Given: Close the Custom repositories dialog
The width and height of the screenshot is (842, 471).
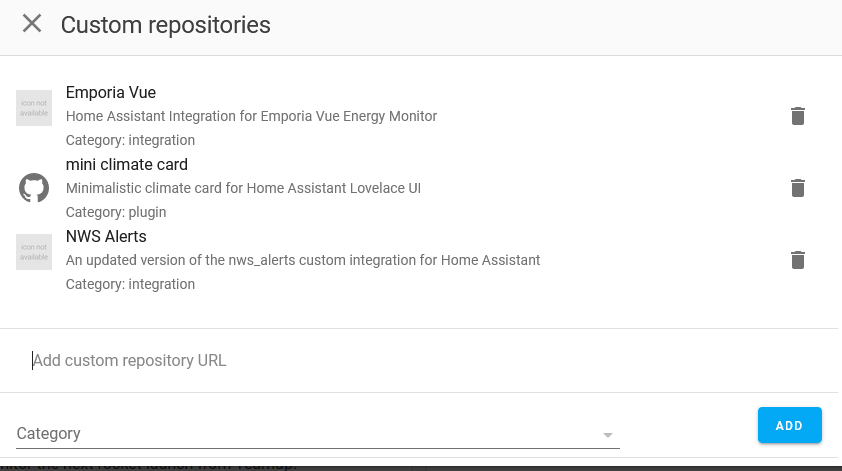Looking at the screenshot, I should click(x=32, y=24).
